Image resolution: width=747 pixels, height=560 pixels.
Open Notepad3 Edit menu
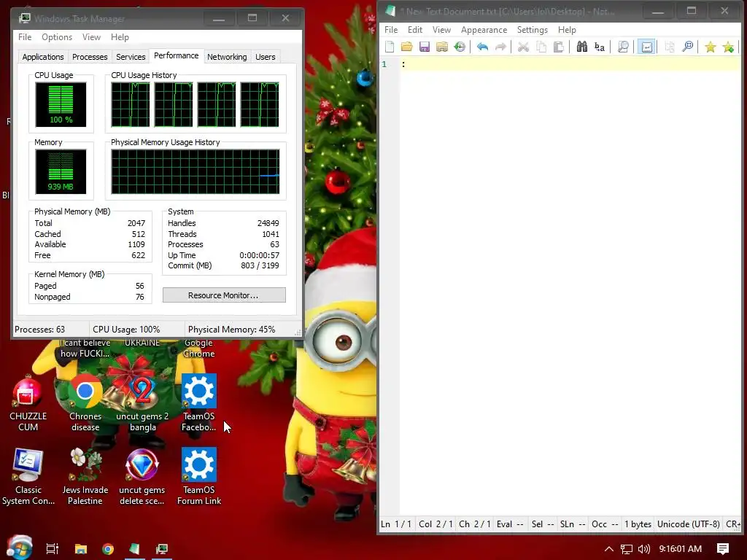[x=415, y=29]
